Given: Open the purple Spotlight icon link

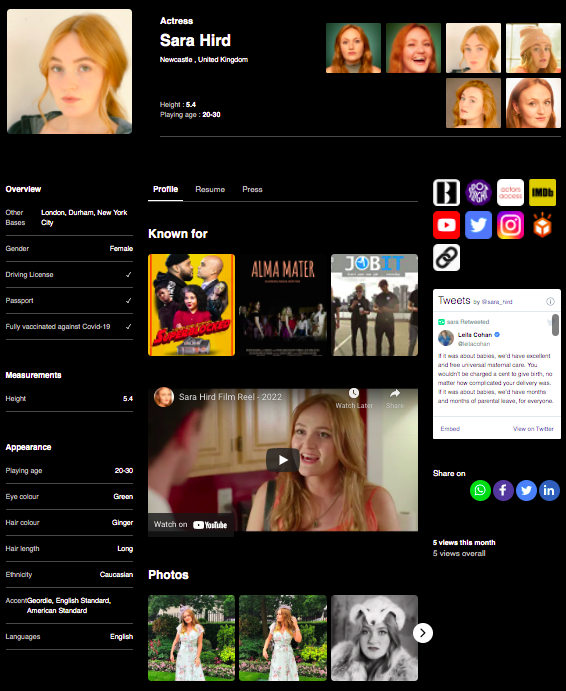Looking at the screenshot, I should (x=479, y=193).
